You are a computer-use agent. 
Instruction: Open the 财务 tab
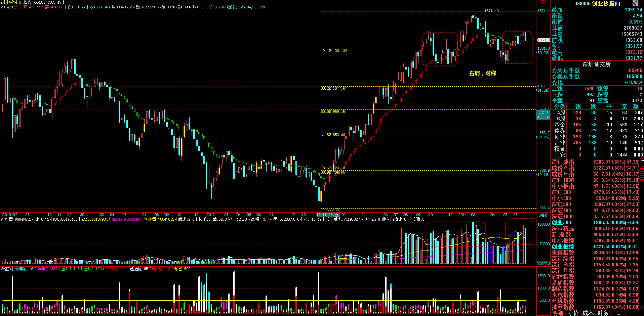pos(603,313)
